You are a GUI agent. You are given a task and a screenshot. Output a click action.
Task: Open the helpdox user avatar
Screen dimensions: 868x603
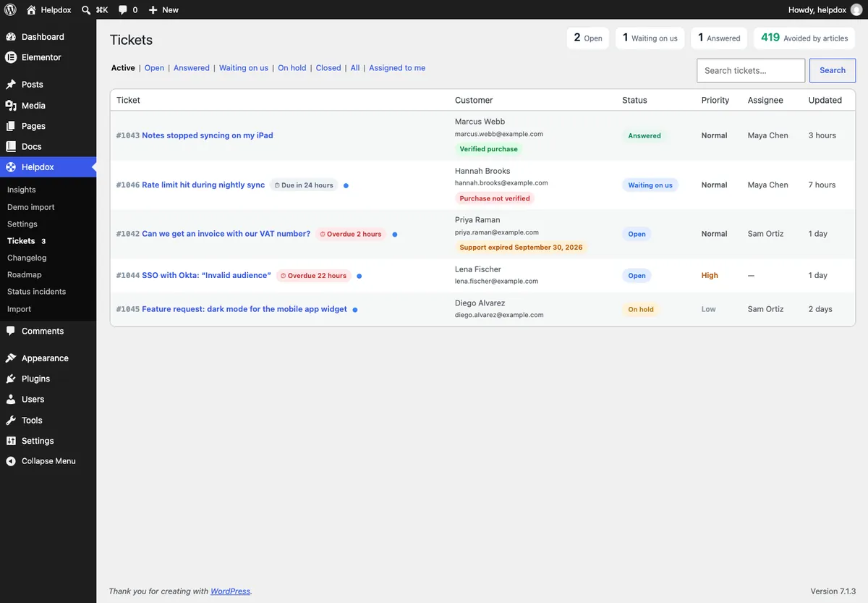pyautogui.click(x=856, y=9)
